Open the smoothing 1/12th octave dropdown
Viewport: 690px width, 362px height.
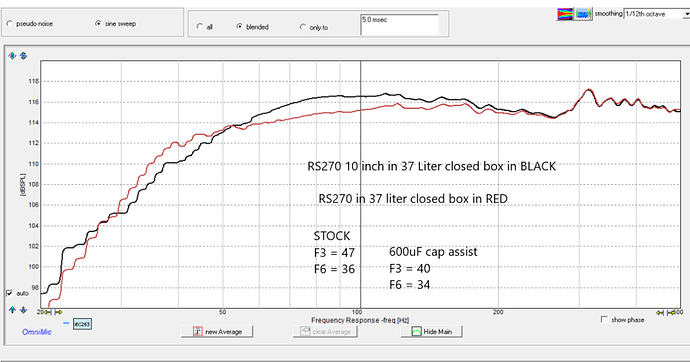(686, 14)
